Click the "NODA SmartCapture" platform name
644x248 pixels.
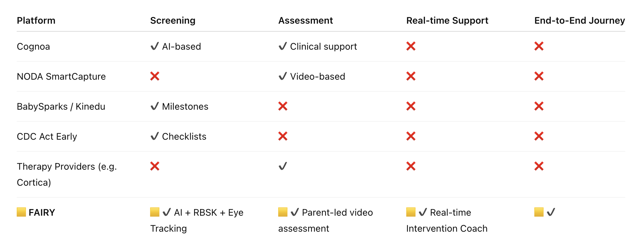click(x=61, y=77)
